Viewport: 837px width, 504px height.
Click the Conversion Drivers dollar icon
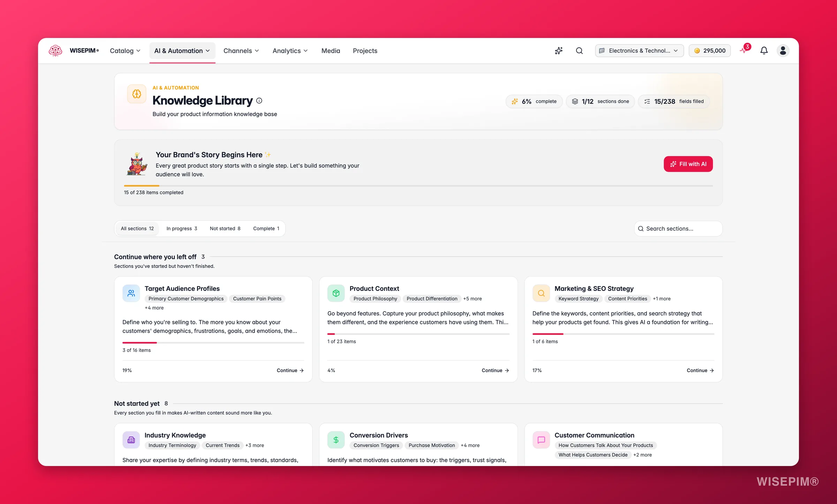pyautogui.click(x=336, y=440)
